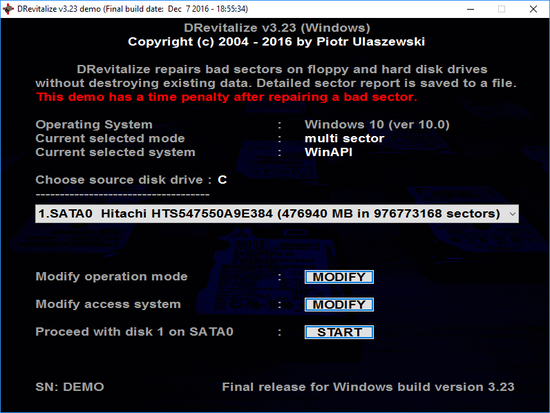Click the window title bar text
550x413 pixels.
click(x=133, y=9)
